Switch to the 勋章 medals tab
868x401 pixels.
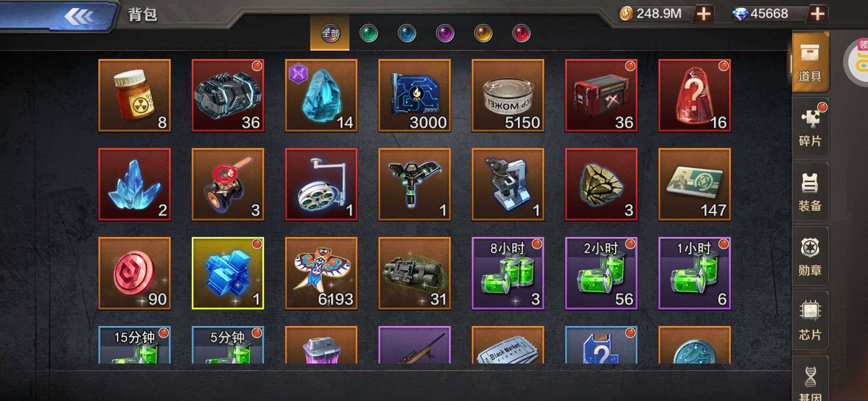(810, 256)
